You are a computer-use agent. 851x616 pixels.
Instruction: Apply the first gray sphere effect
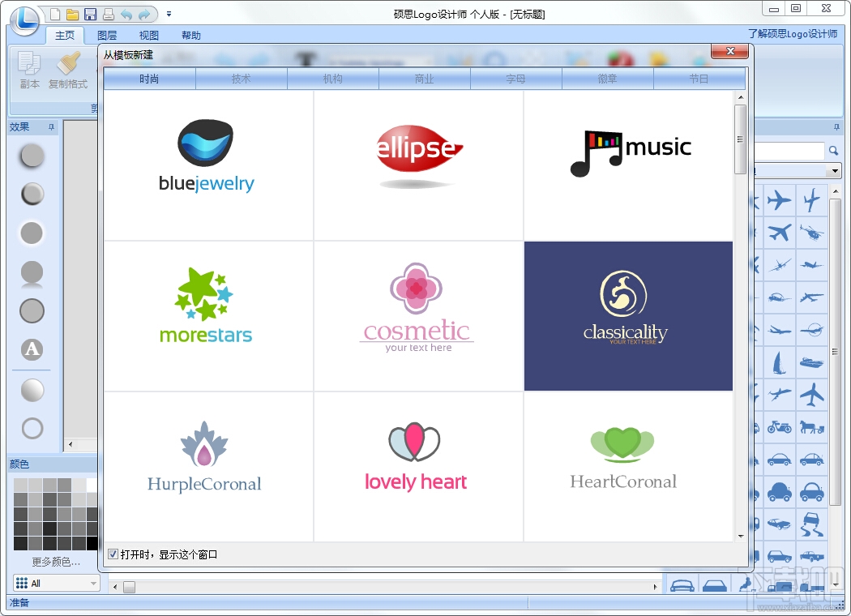(x=32, y=156)
